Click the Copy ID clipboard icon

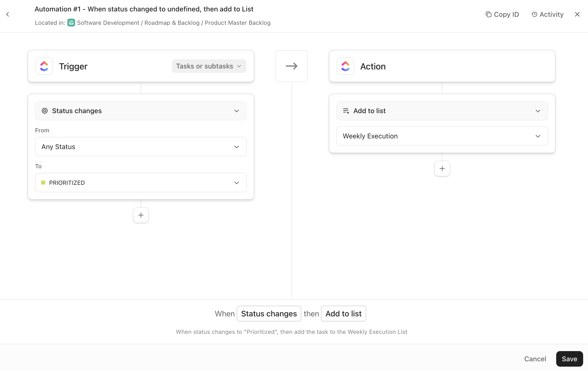click(489, 14)
